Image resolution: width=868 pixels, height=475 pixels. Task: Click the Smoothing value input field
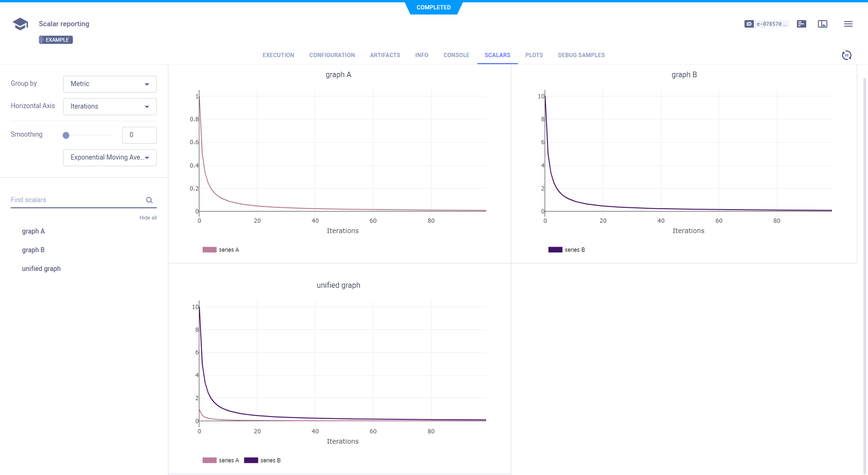click(139, 135)
